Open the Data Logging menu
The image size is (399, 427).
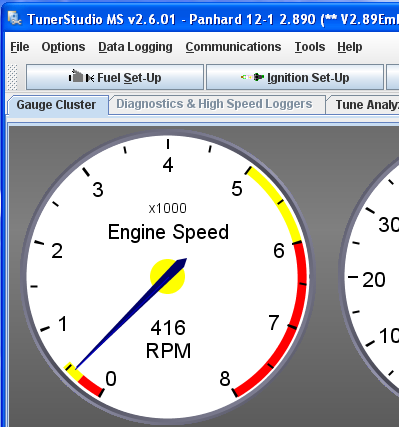pos(135,47)
